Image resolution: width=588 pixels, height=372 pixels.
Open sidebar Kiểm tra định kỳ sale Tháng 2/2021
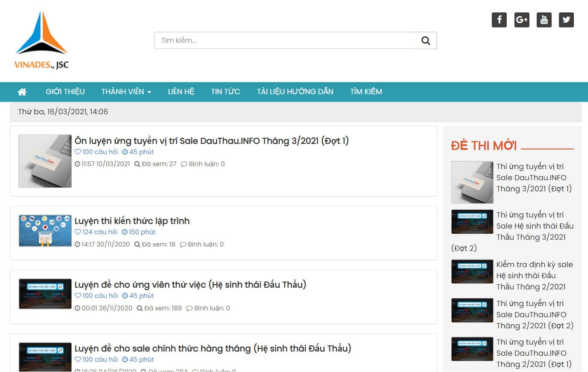pos(535,276)
